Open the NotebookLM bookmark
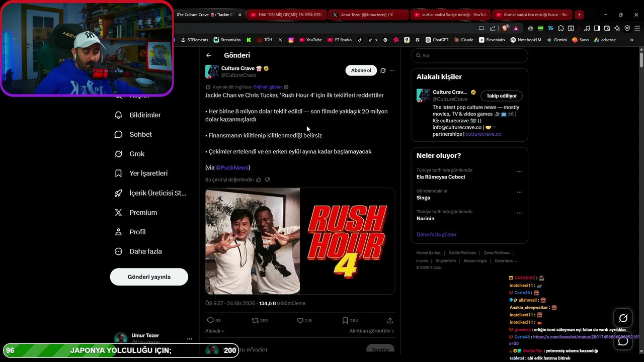Viewport: 644px width, 362px height. [526, 40]
